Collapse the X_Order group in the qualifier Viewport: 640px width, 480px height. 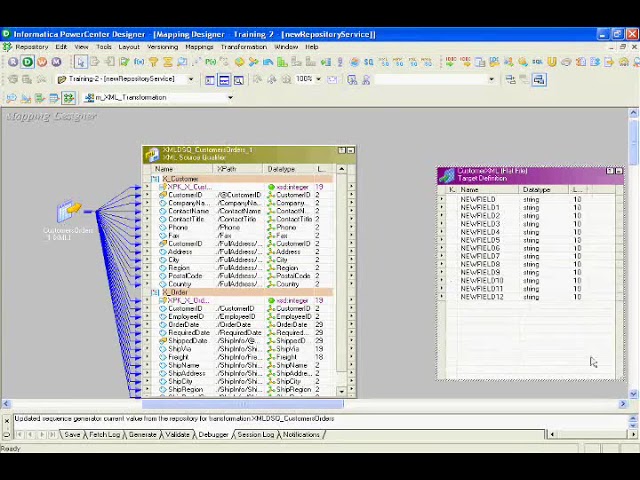click(155, 292)
